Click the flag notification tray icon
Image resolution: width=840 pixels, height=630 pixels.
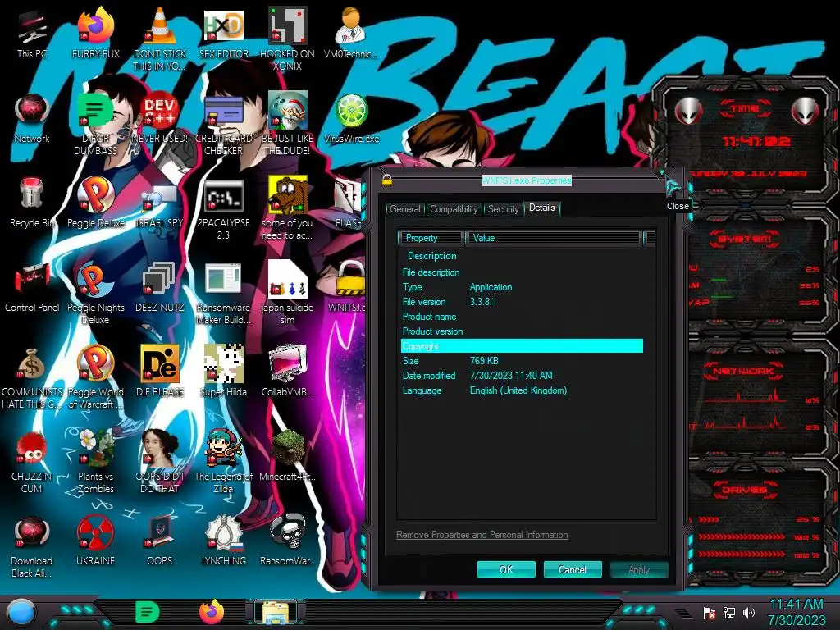click(x=710, y=612)
